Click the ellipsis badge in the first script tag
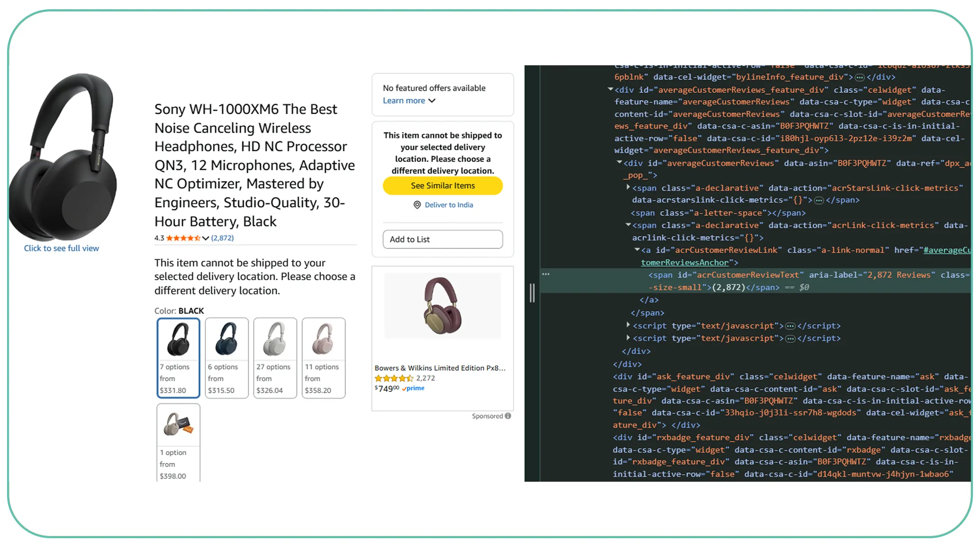Screen dimensions: 980x547 [790, 326]
